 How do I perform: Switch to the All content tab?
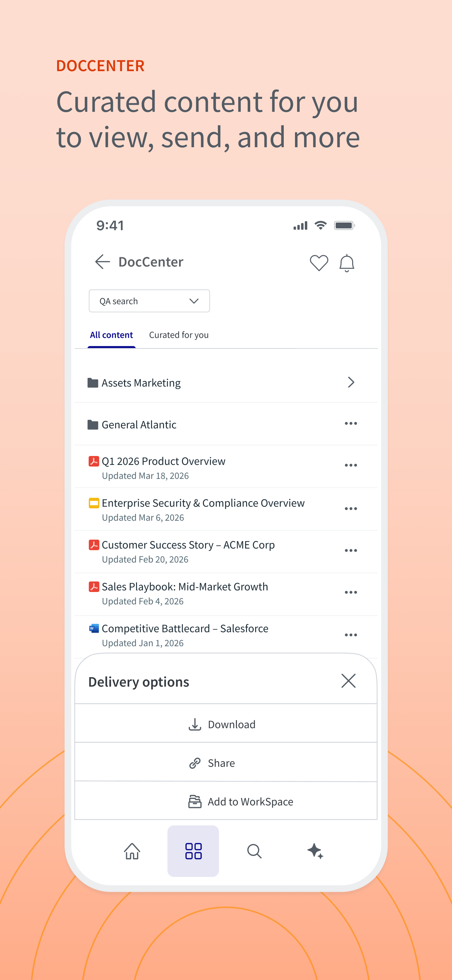click(x=111, y=335)
